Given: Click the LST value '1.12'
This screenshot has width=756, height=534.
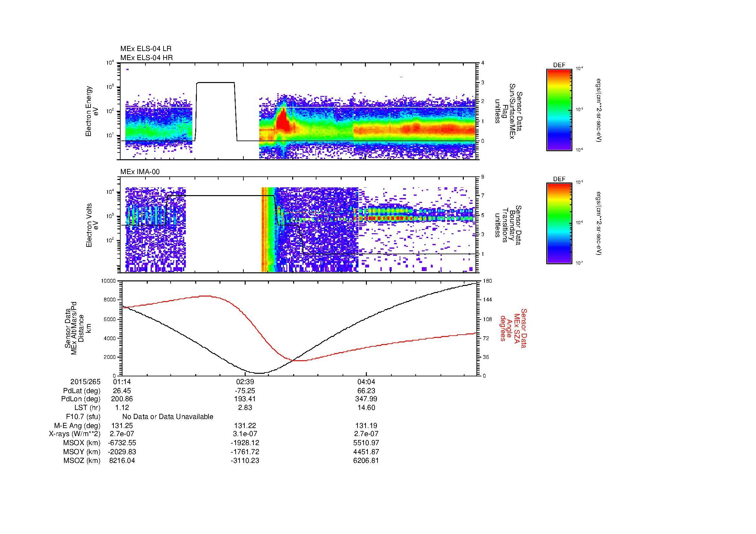Looking at the screenshot, I should click(x=122, y=408).
